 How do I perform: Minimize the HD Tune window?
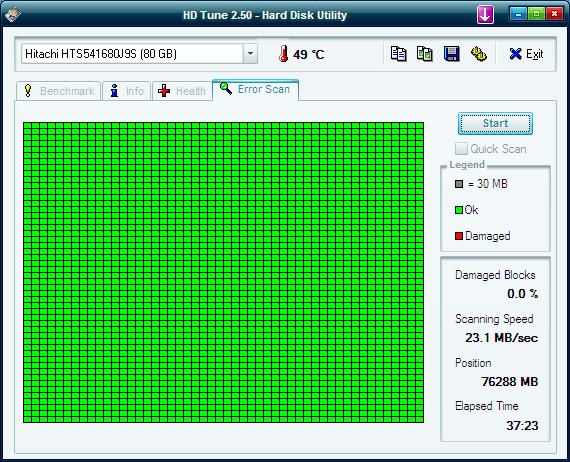point(518,14)
